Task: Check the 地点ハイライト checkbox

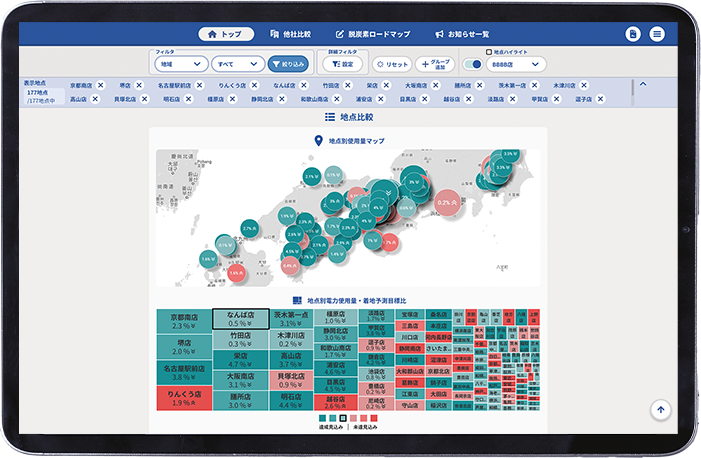Action: (487, 51)
